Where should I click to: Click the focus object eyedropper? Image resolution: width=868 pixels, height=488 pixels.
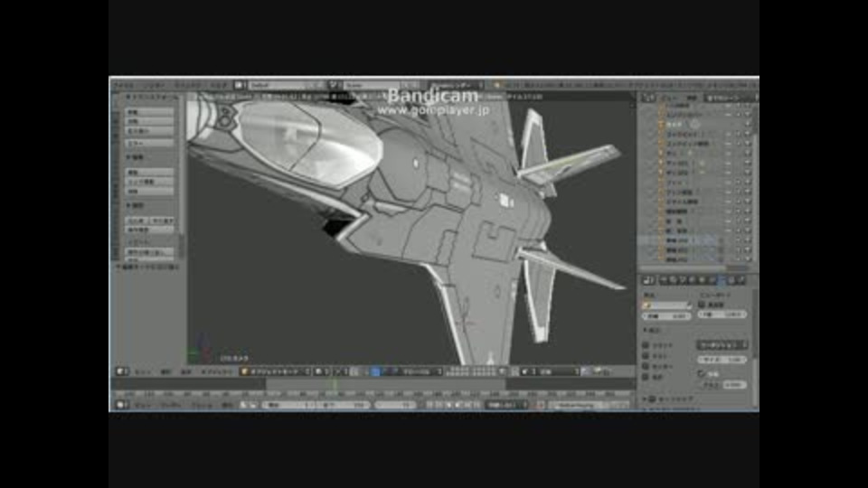click(689, 305)
